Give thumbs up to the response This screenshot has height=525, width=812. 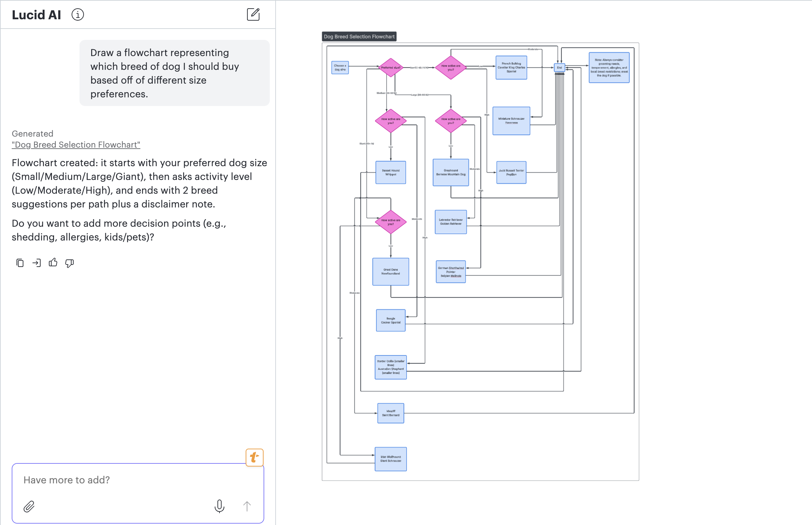(53, 262)
